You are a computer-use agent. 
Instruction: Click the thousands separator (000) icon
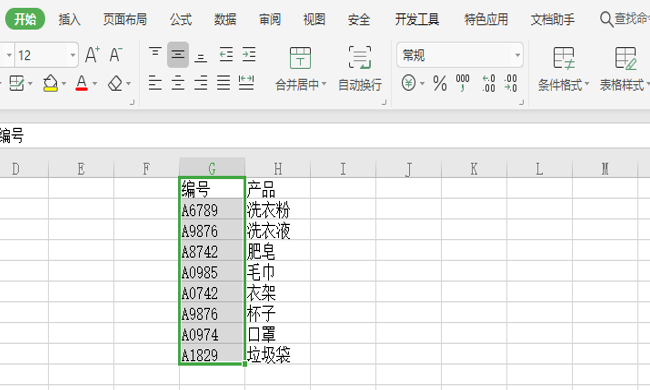[462, 83]
